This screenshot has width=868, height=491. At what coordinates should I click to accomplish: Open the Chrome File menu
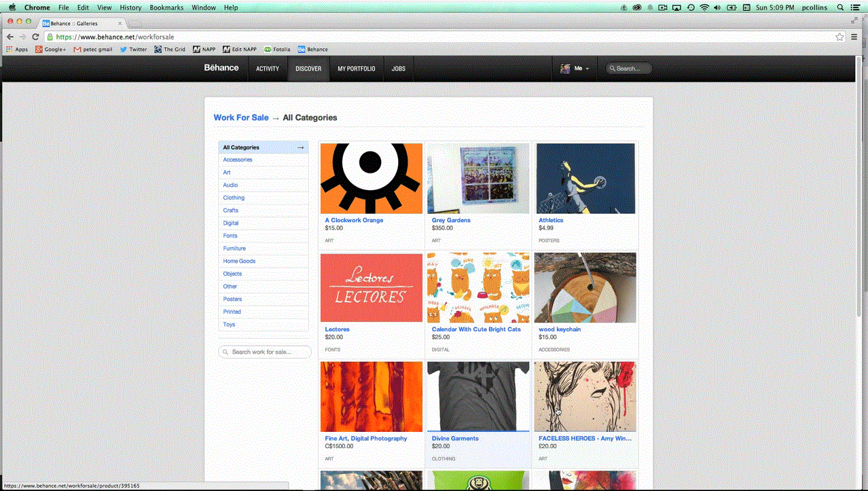pyautogui.click(x=64, y=7)
